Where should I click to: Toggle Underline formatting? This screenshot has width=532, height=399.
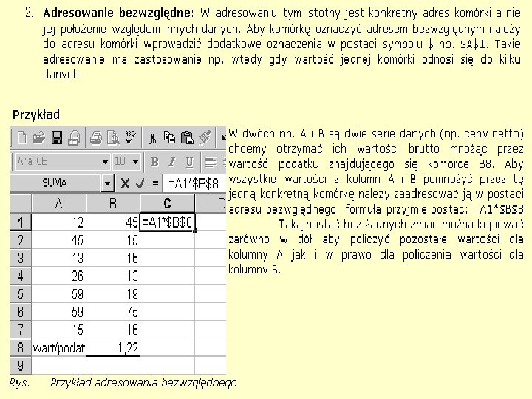pyautogui.click(x=189, y=162)
